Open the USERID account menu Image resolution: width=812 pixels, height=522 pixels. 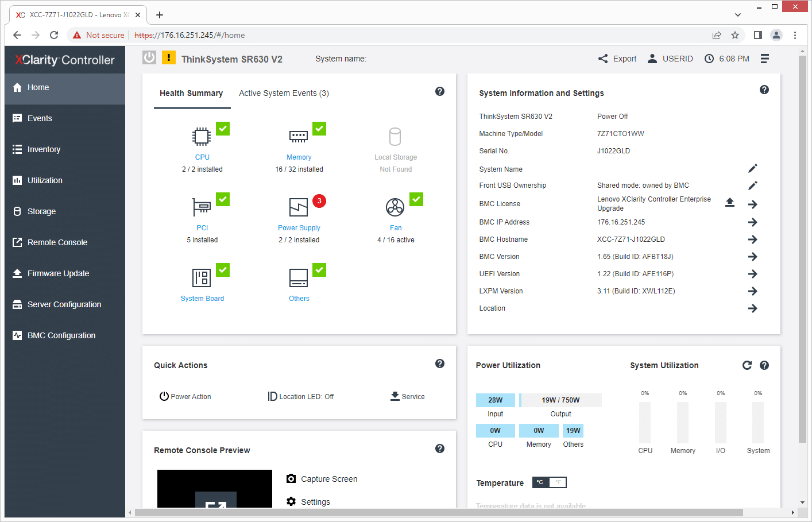pyautogui.click(x=670, y=59)
